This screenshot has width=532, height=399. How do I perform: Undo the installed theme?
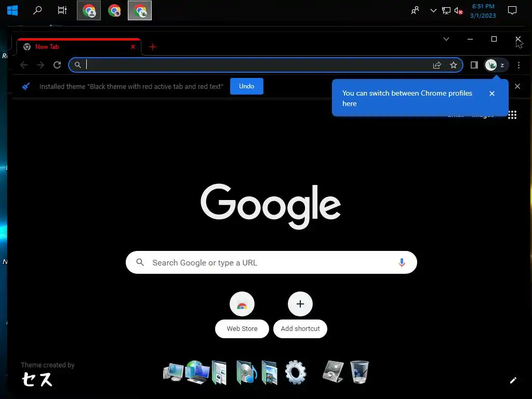tap(247, 86)
